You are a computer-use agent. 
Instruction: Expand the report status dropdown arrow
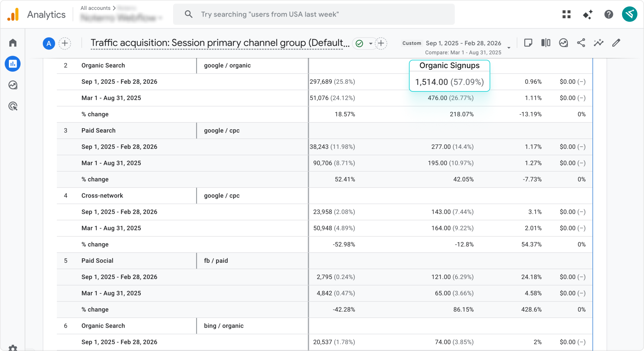pos(370,43)
